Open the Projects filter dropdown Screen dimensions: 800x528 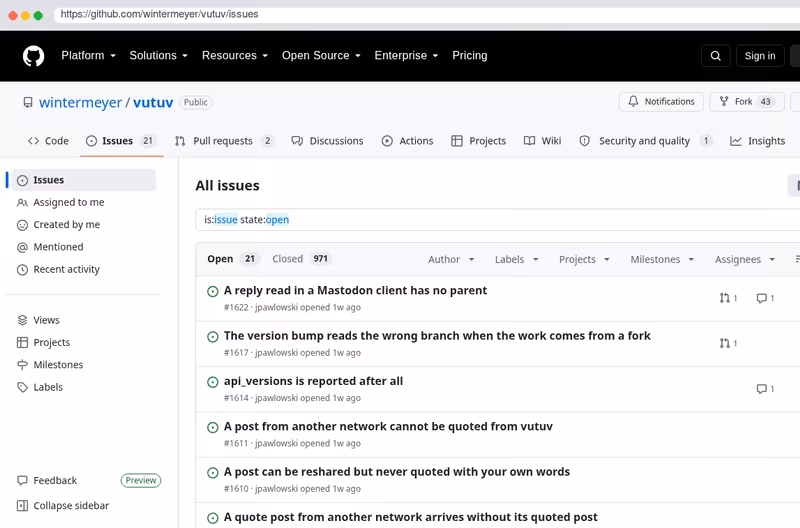(584, 260)
